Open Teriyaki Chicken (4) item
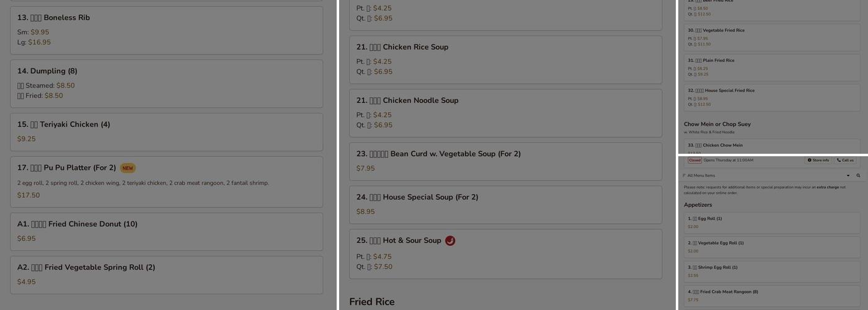The width and height of the screenshot is (868, 310). (166, 131)
